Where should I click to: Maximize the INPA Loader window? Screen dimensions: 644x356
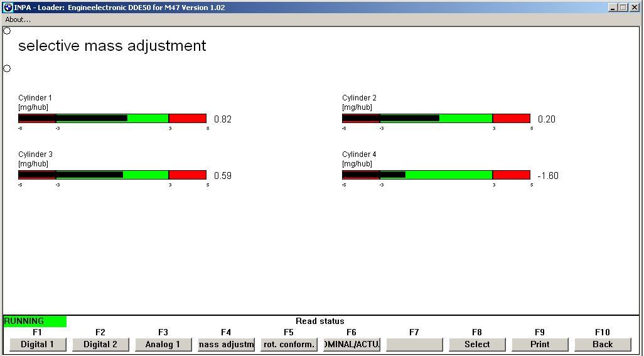point(623,8)
